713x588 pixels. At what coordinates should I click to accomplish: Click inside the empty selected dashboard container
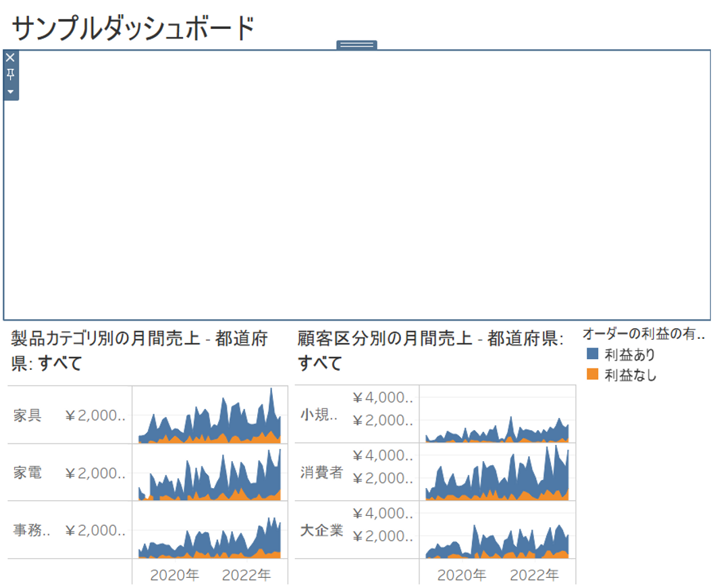click(x=357, y=185)
